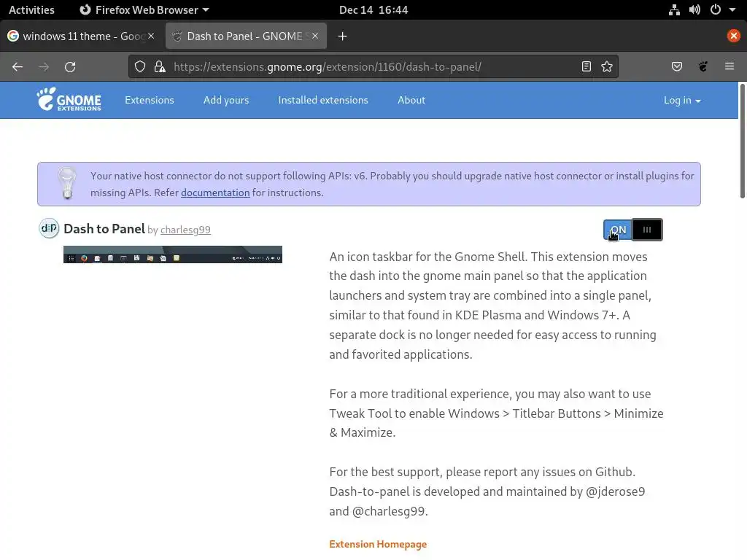Select the Dash to Panel - GNOME tab
Image resolution: width=747 pixels, height=560 pixels.
pyautogui.click(x=246, y=36)
